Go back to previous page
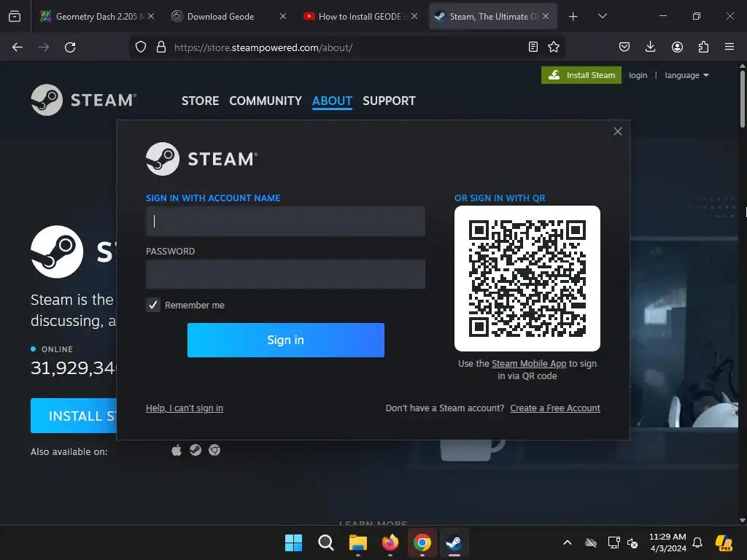The height and width of the screenshot is (560, 747). coord(18,47)
